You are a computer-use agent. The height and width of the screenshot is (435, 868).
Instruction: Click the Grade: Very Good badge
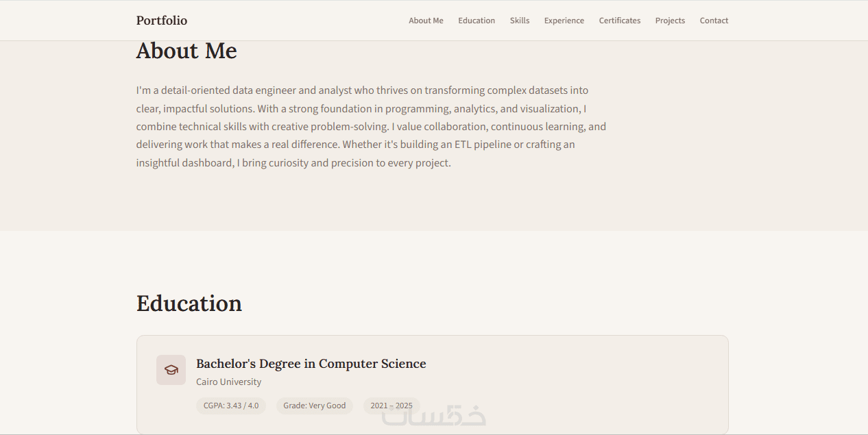pyautogui.click(x=315, y=406)
